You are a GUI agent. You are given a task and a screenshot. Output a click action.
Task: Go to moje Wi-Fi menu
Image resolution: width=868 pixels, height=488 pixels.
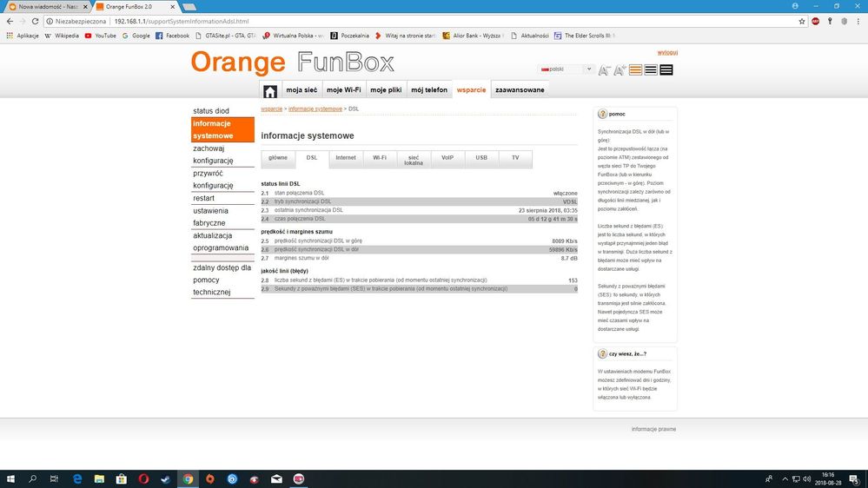[x=343, y=90]
